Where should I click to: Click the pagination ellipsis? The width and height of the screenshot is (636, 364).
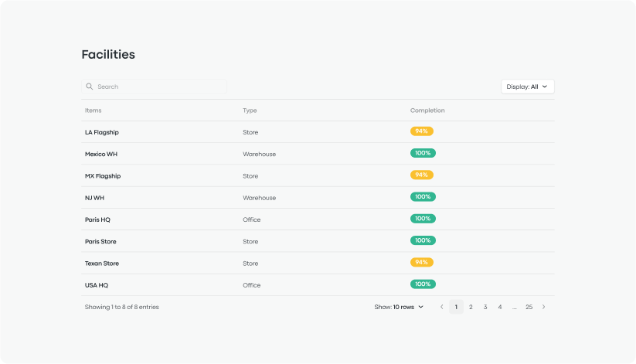tap(514, 307)
